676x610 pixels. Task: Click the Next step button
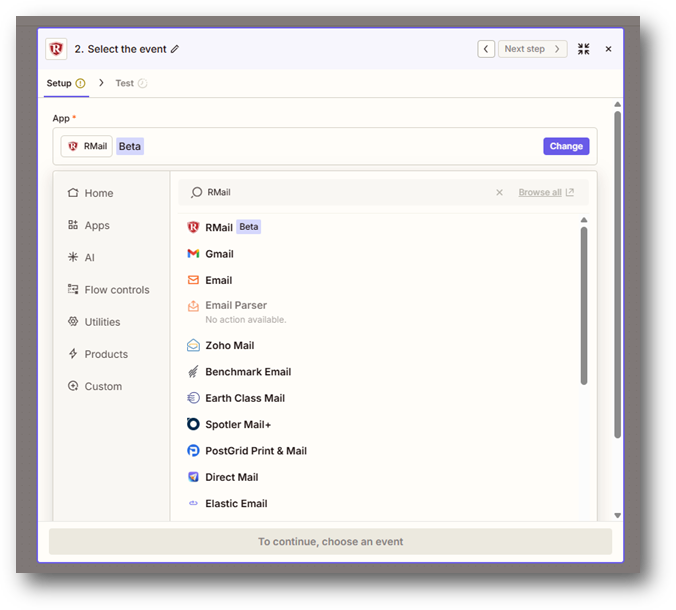coord(532,49)
